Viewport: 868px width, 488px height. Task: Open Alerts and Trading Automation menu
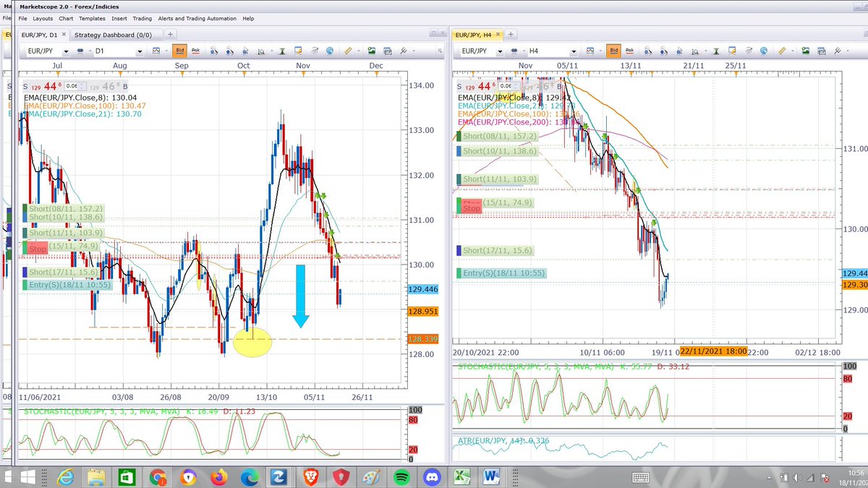pyautogui.click(x=198, y=18)
